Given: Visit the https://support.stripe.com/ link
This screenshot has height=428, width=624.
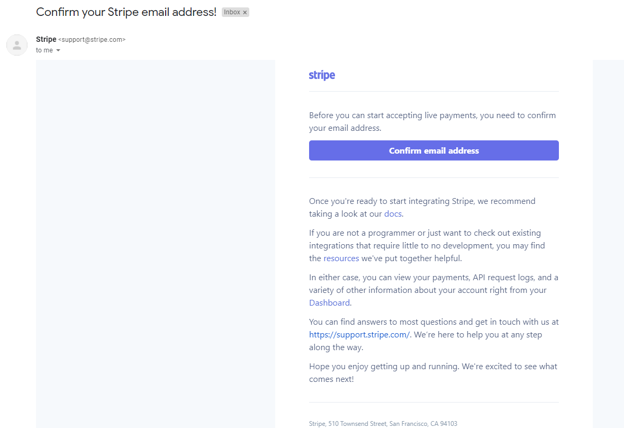Looking at the screenshot, I should pyautogui.click(x=359, y=334).
